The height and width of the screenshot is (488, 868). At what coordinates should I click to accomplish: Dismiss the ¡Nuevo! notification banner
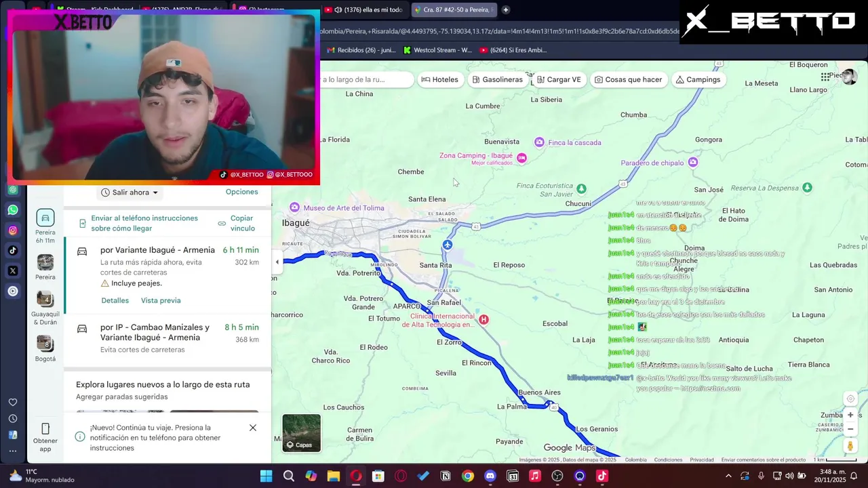(253, 428)
